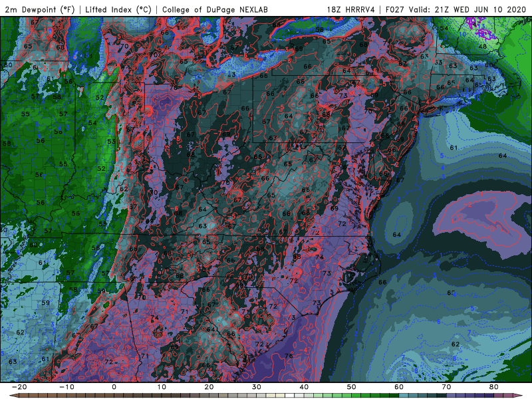Click the 40 label on the color scale

tap(304, 387)
